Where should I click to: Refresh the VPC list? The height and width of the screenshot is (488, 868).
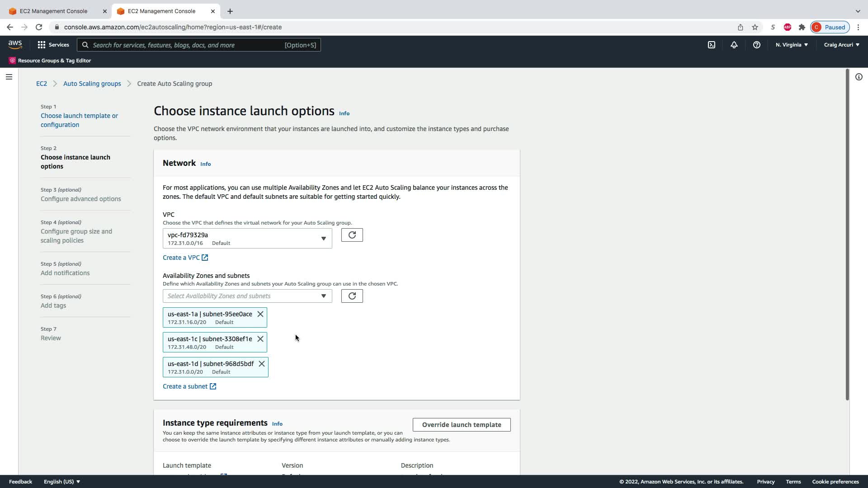[x=352, y=235]
